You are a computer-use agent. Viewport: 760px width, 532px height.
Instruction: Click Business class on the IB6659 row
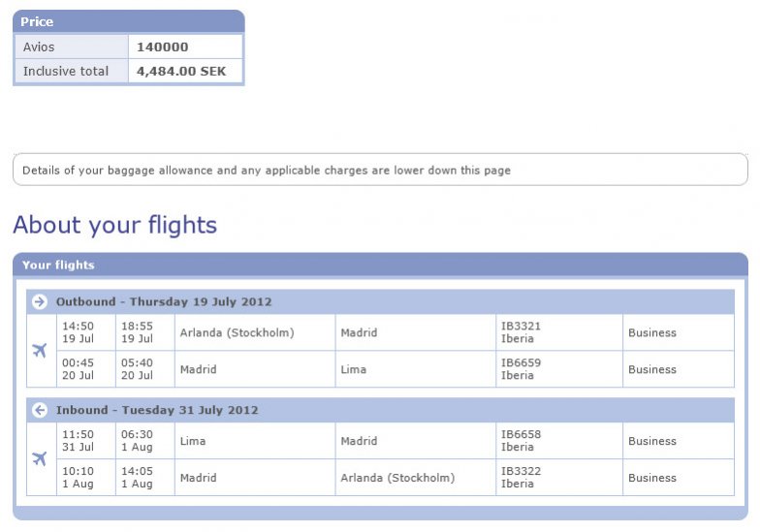pos(652,369)
